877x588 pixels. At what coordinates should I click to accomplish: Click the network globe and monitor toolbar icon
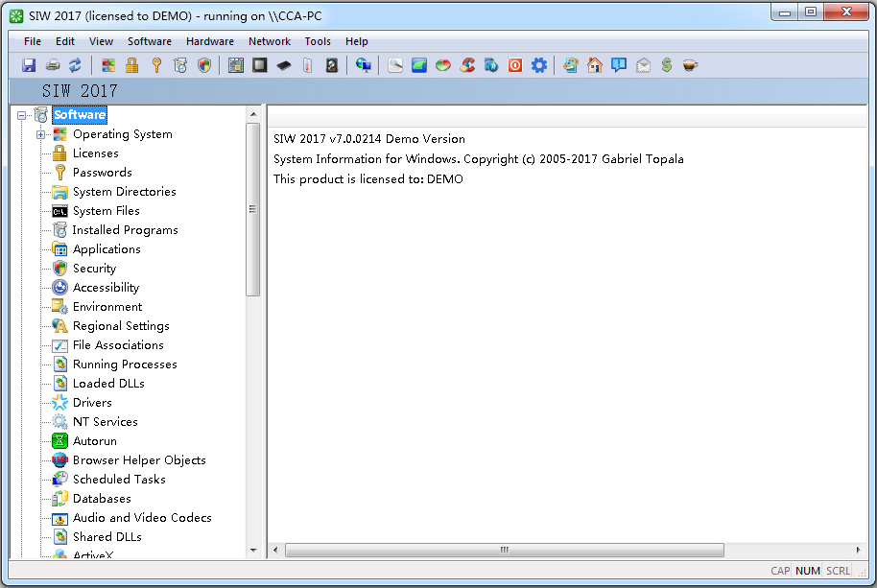[x=363, y=65]
